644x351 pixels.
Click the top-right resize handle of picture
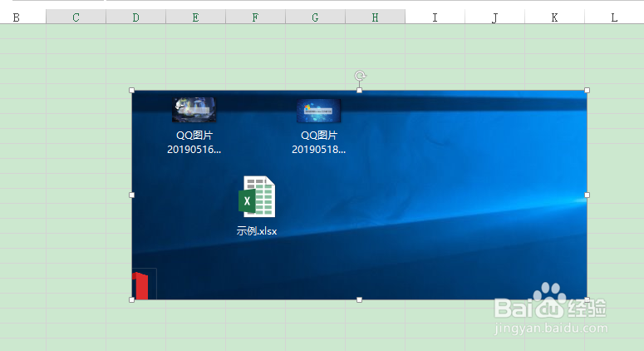(587, 91)
